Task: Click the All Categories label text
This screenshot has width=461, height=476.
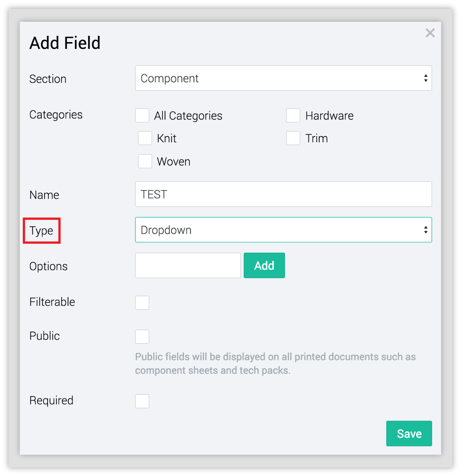Action: [x=188, y=116]
